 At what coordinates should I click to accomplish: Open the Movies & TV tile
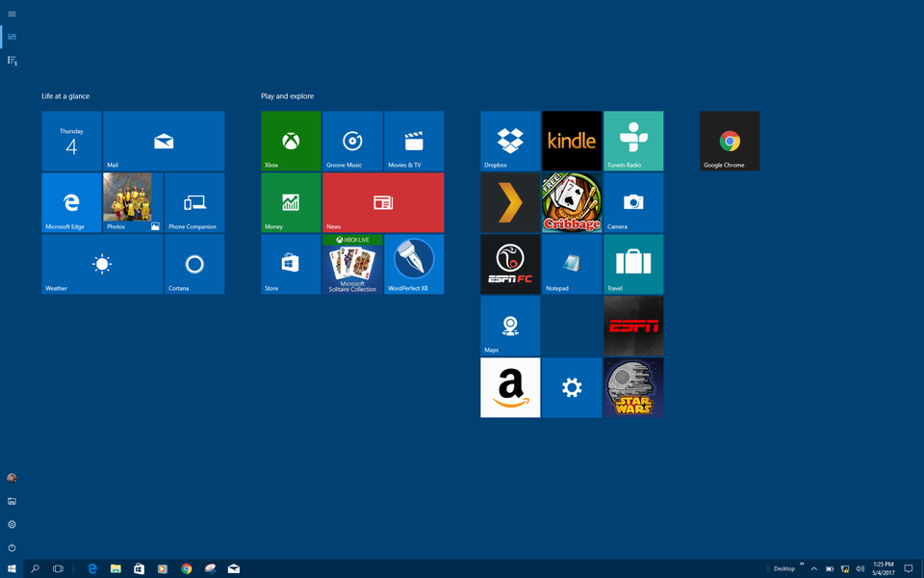[x=414, y=141]
